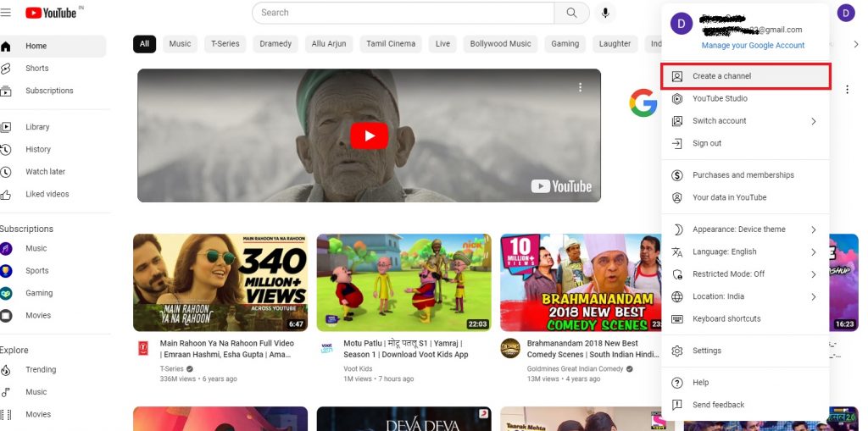This screenshot has width=868, height=431.
Task: Select the Dramedy filter chip
Action: point(275,44)
